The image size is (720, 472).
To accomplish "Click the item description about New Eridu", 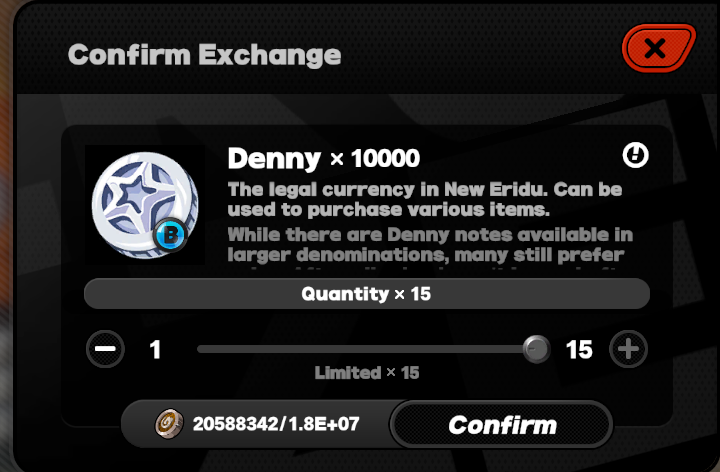I will tap(425, 199).
